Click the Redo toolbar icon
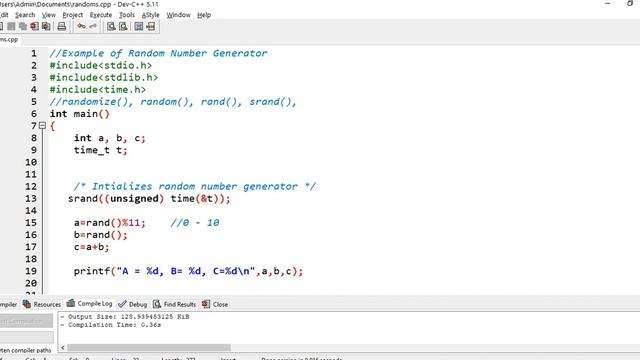Image resolution: width=640 pixels, height=360 pixels. point(93,27)
